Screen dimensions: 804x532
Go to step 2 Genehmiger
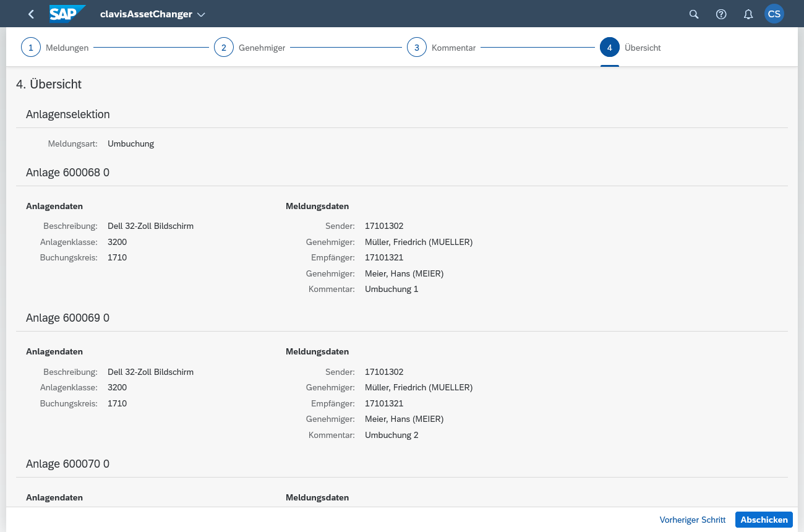[x=224, y=48]
